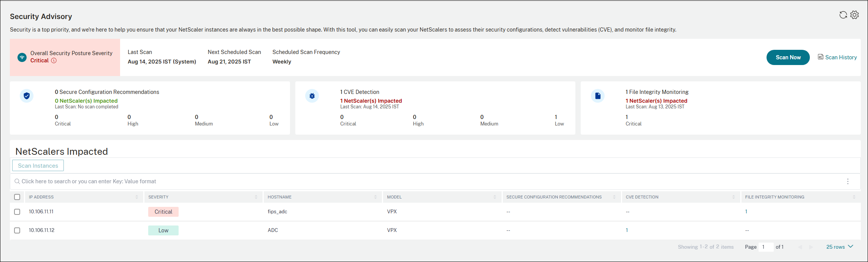Viewport: 868px width, 262px height.
Task: Click Last Scan Aug 14, 2025 IST (System)
Action: pyautogui.click(x=162, y=62)
